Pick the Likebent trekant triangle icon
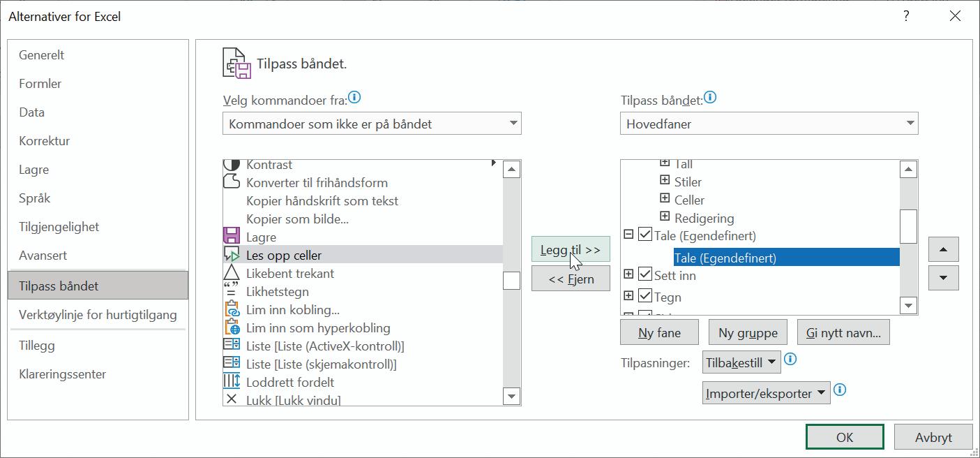Image resolution: width=980 pixels, height=458 pixels. [231, 273]
